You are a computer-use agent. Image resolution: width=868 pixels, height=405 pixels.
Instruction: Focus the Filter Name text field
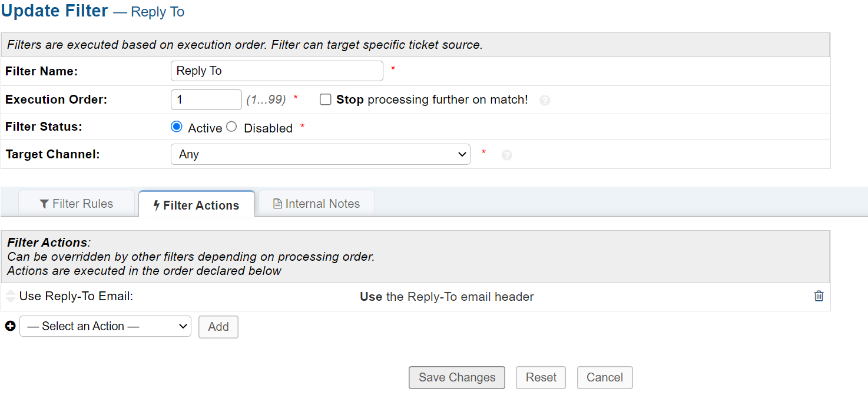click(277, 71)
